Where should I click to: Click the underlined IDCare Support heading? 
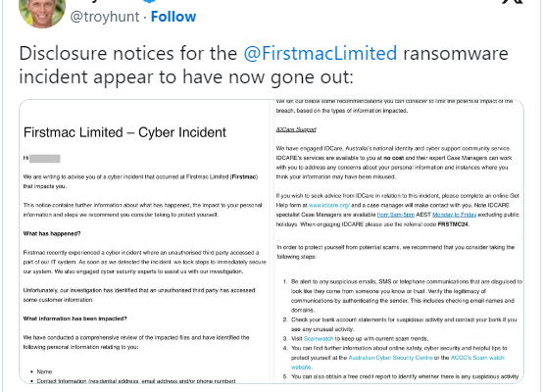tap(296, 129)
